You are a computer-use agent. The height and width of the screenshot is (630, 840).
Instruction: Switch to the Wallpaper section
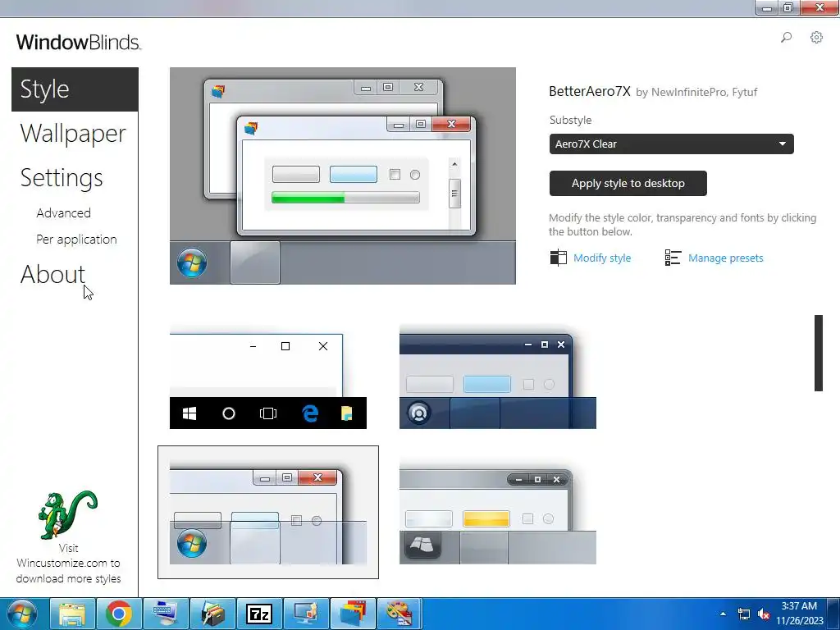click(73, 134)
